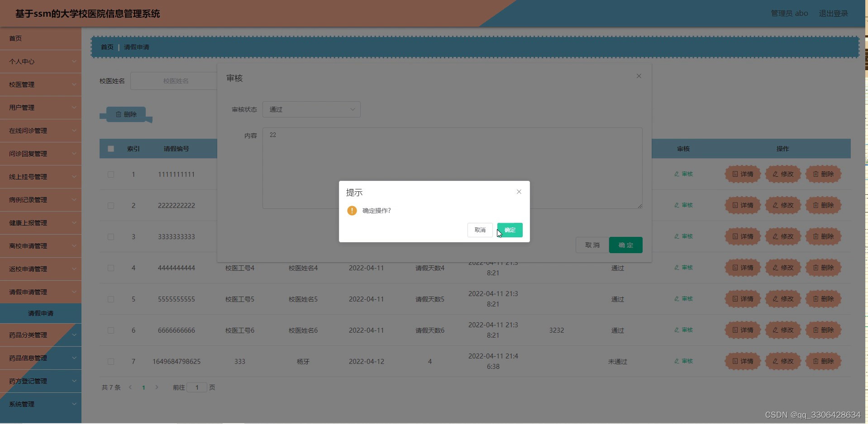Click the next-page arrow in pagination
Screen dimensions: 868x424
click(157, 387)
